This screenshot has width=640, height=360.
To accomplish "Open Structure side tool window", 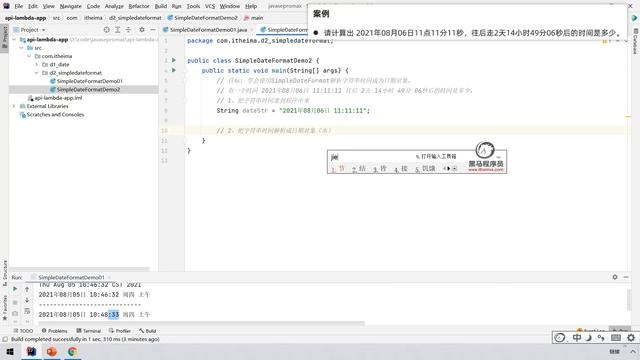I will coord(4,273).
